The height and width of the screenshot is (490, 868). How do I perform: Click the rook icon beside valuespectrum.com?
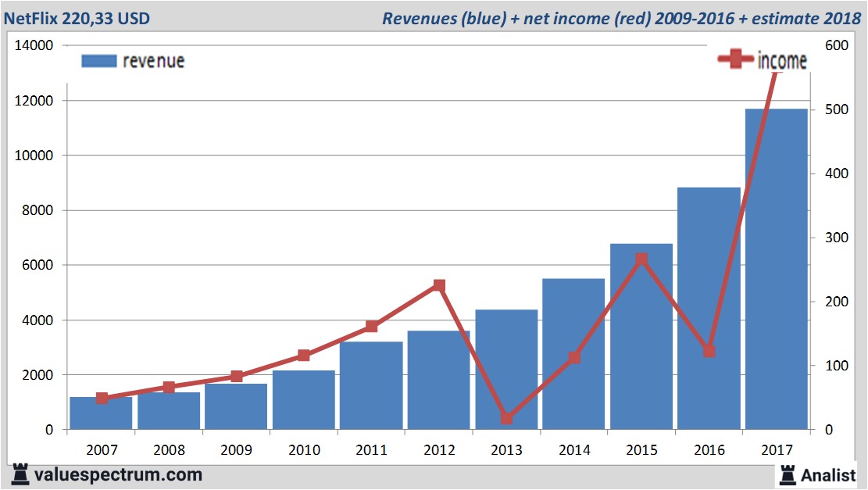coord(20,474)
